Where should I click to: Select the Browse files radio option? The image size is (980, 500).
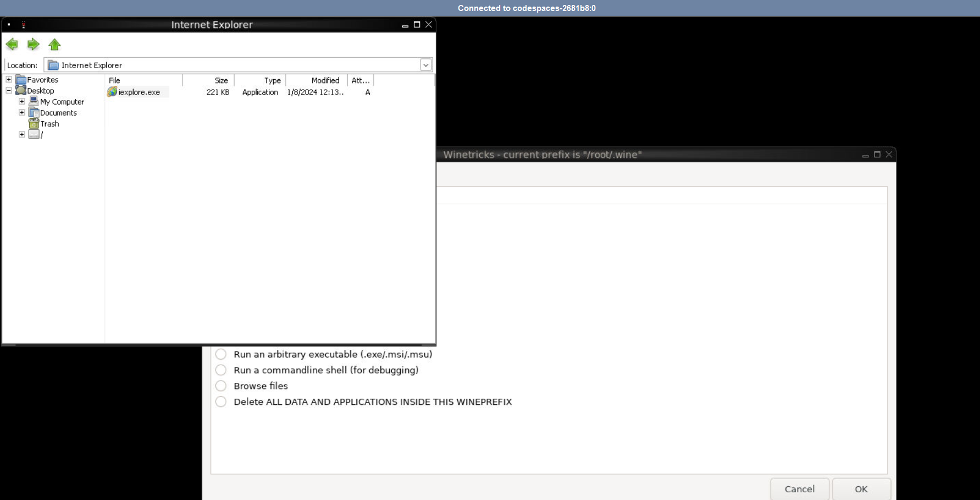pyautogui.click(x=221, y=386)
